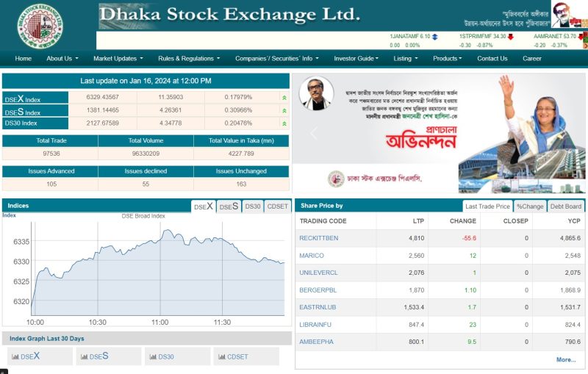Open the Contact Us page
588x374 pixels.
click(492, 59)
